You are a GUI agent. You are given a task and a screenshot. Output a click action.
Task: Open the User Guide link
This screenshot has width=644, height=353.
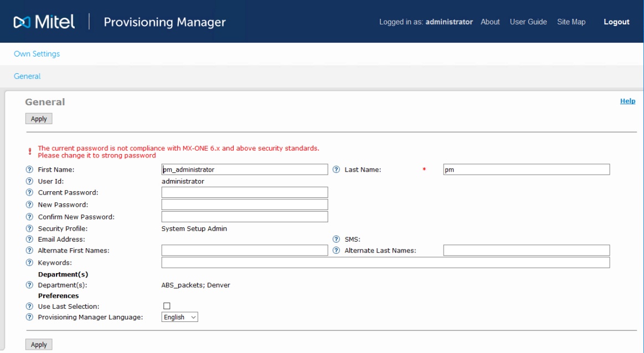[x=528, y=22]
